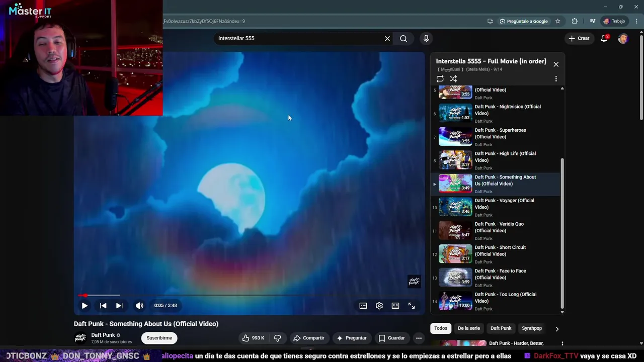Select Something About Us playlist entry

pyautogui.click(x=496, y=184)
